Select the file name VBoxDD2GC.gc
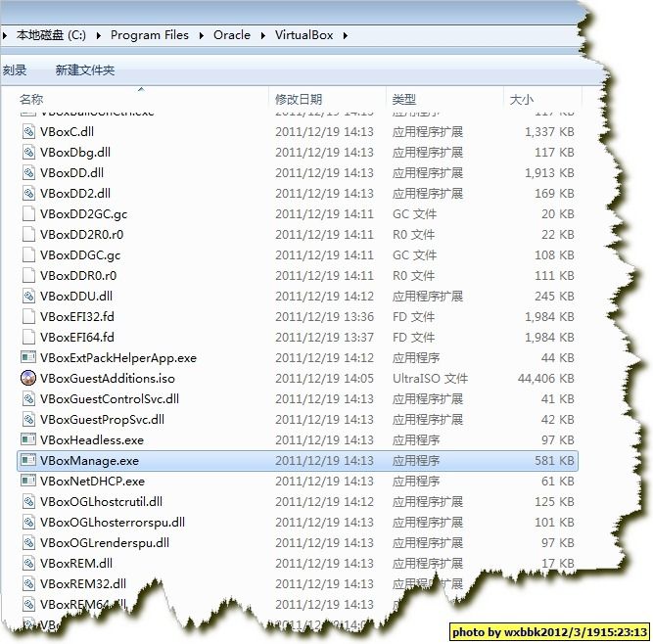Screen dimensions: 653x644 click(84, 214)
